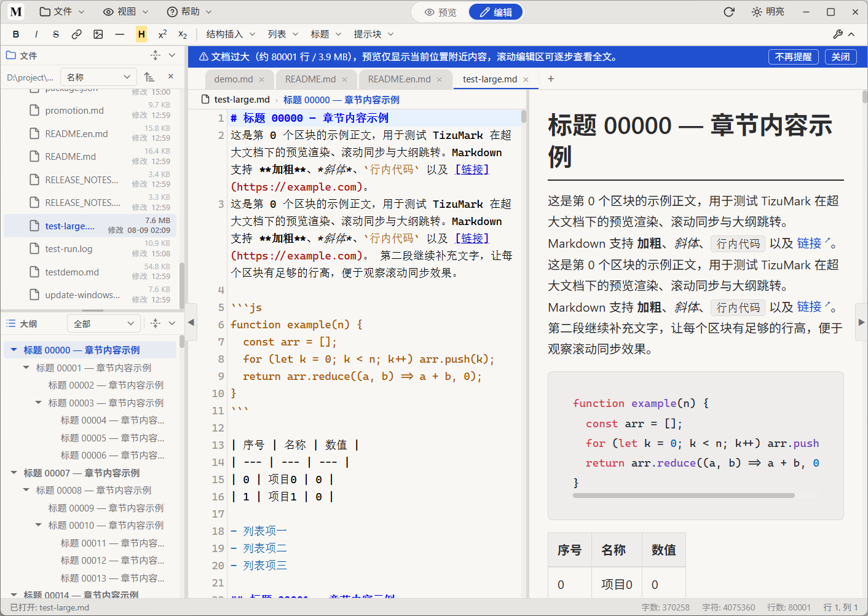Image resolution: width=868 pixels, height=616 pixels.
Task: Click the strikethrough formatting icon
Action: pyautogui.click(x=56, y=34)
